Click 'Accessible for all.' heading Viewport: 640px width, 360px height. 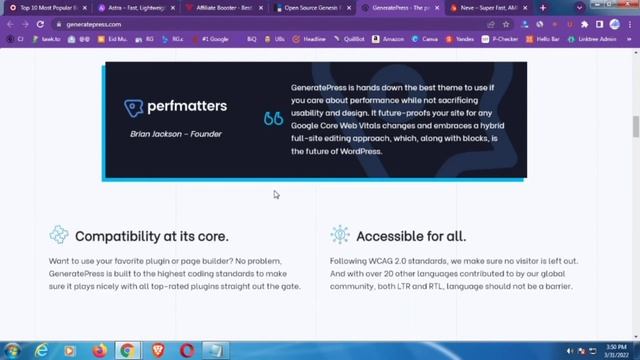[x=411, y=236]
